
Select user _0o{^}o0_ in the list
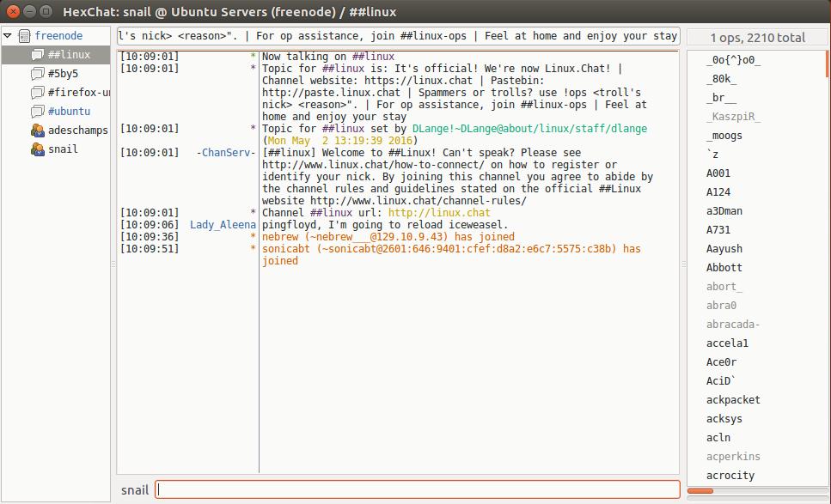[734, 60]
